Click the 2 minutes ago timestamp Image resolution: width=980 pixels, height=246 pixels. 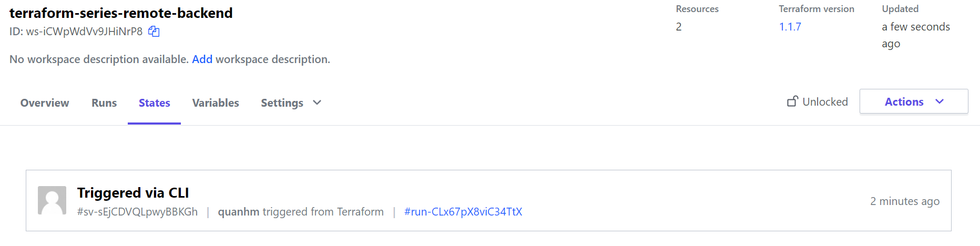click(904, 201)
